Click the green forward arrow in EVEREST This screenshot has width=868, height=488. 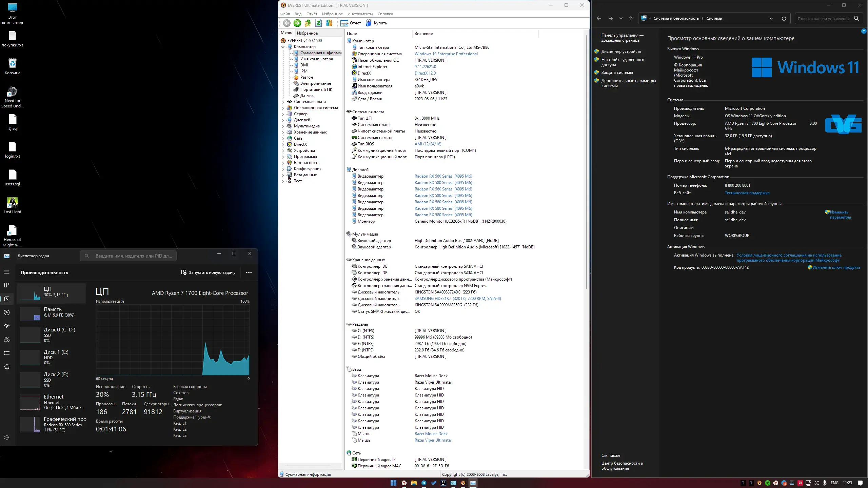297,23
